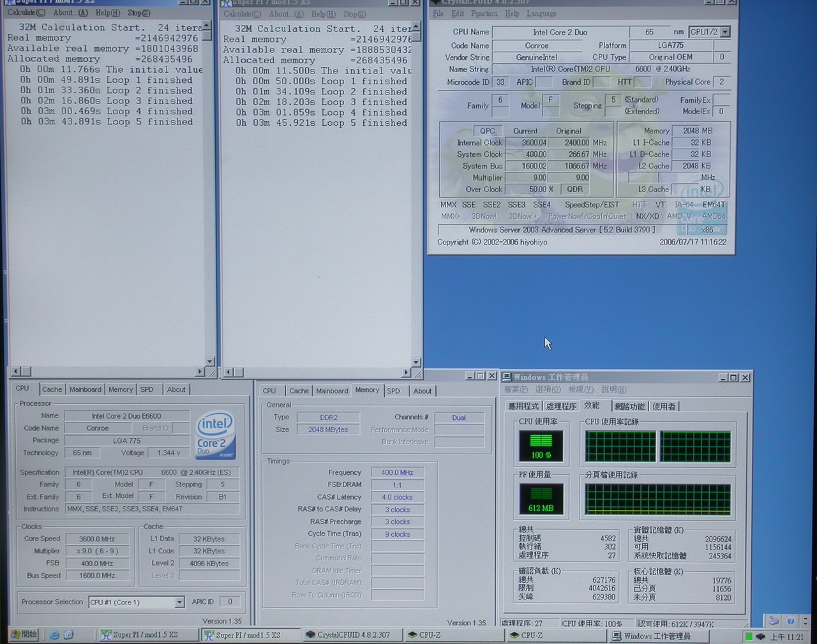Switch to the 使用者 tab in Task Manager
Image resolution: width=817 pixels, height=644 pixels.
point(664,407)
